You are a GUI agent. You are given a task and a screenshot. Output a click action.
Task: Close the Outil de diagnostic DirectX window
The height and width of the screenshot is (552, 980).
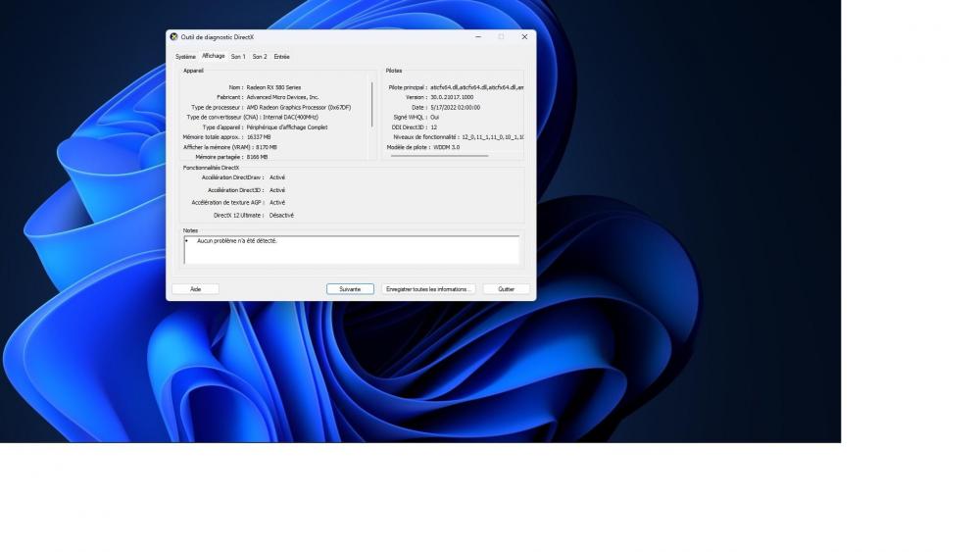pos(524,36)
